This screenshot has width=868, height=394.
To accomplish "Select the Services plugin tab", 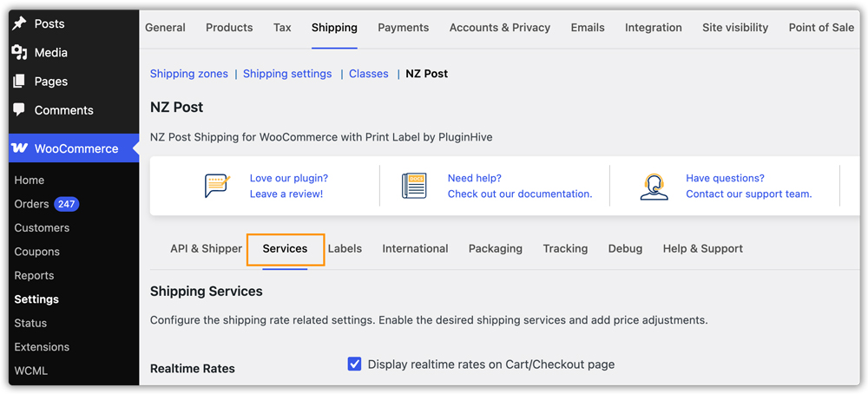I will coord(285,249).
